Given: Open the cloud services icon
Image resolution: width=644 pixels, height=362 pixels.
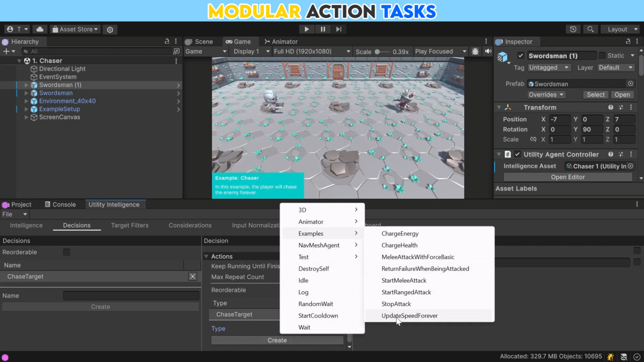Looking at the screenshot, I should (40, 29).
